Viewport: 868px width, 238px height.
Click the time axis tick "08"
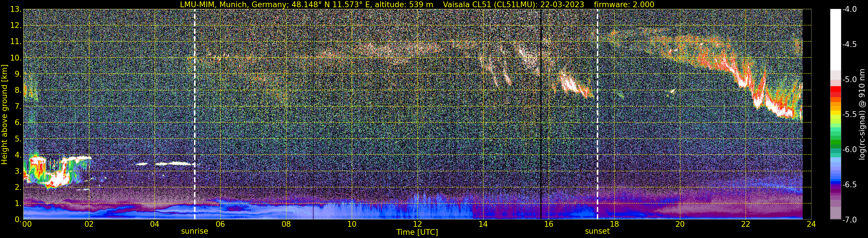[x=286, y=224]
